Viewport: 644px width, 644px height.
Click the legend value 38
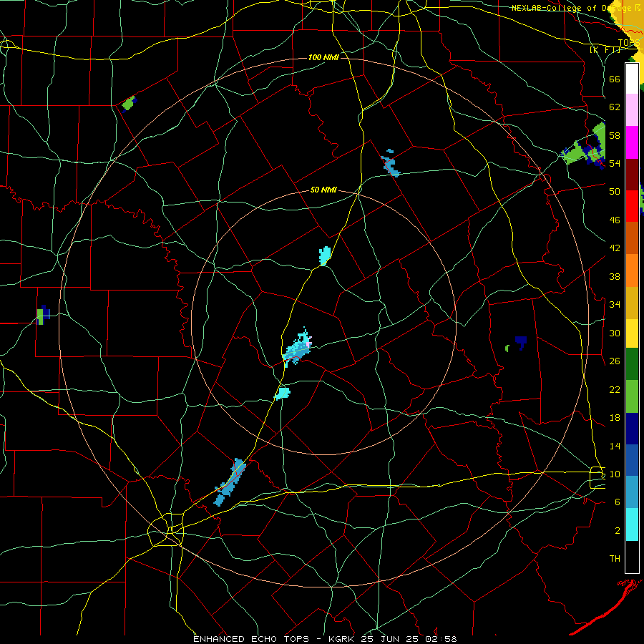coord(615,276)
